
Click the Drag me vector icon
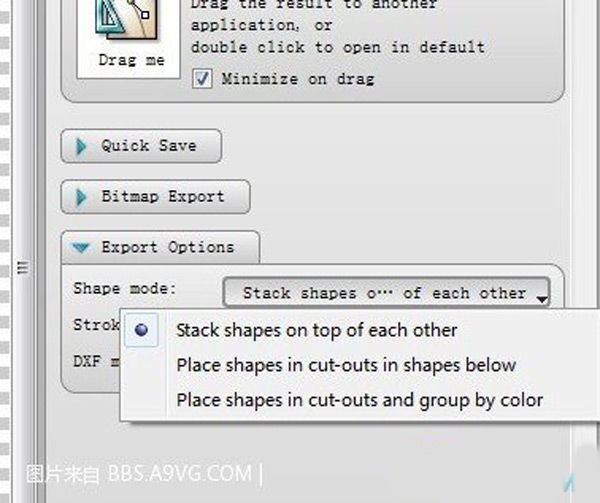[x=127, y=19]
